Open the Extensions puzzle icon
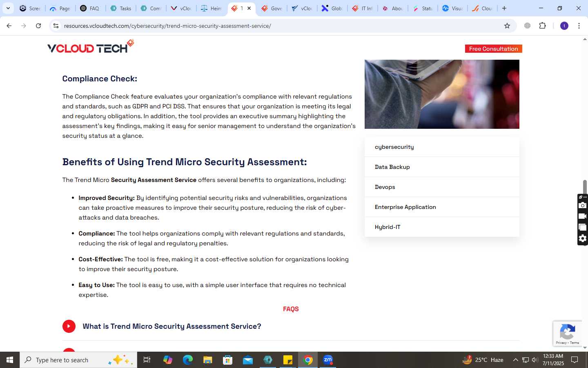Viewport: 588px width, 368px height. [542, 26]
